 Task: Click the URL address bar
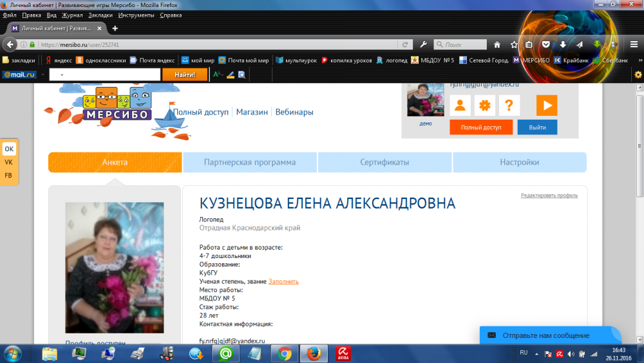tap(218, 44)
